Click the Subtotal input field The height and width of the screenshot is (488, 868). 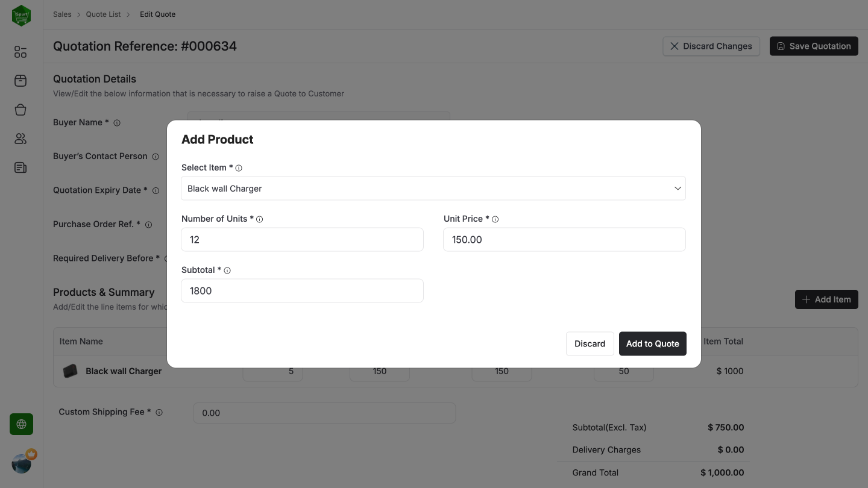coord(302,291)
